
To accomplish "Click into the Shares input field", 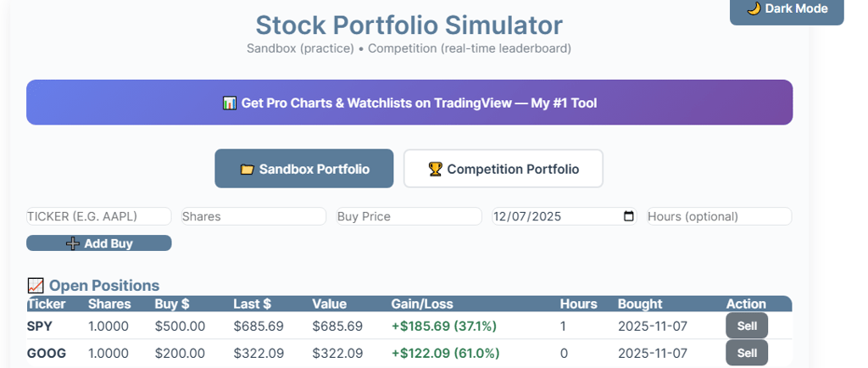I will click(x=253, y=216).
